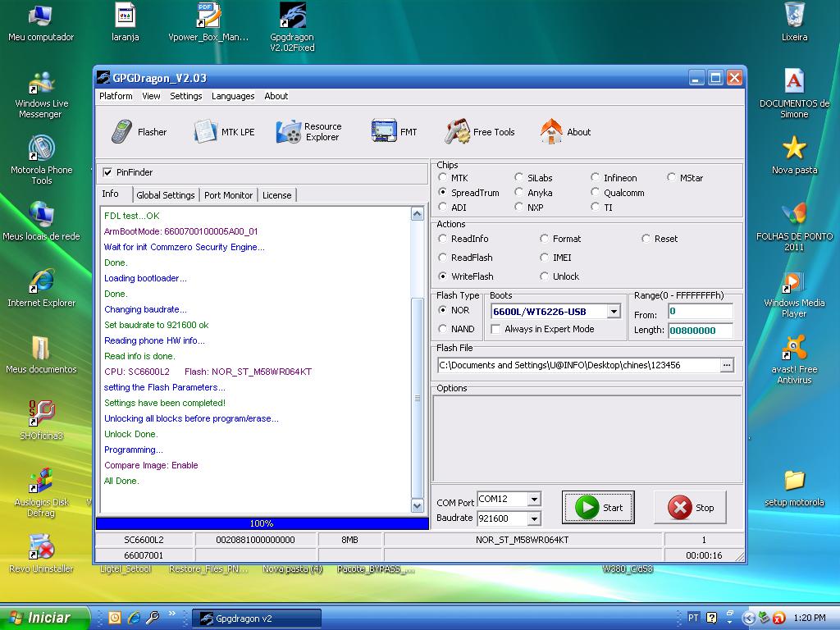Screen dimensions: 840x630
Task: Select Motorola Phone Tools shortcut
Action: (x=41, y=161)
